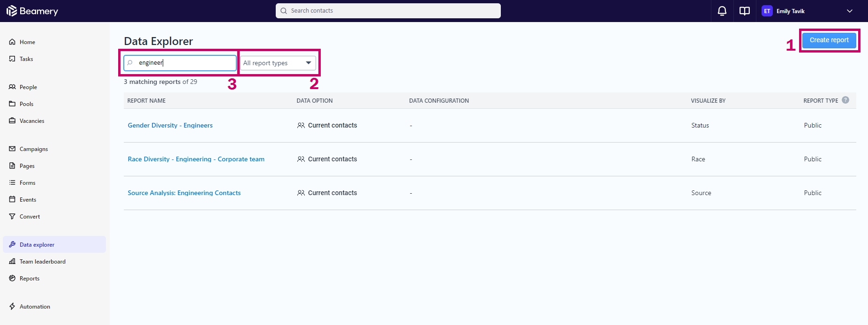Open Race Diversity - Engineering - Corporate team report
868x325 pixels.
click(196, 159)
